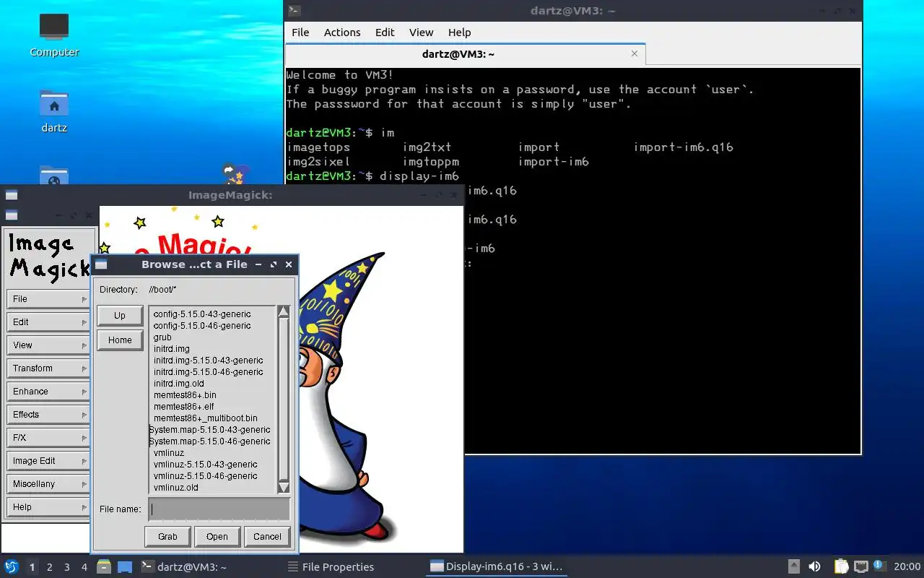Click the ImageMagick window menu icon in title bar
This screenshot has width=924, height=578.
[x=12, y=195]
